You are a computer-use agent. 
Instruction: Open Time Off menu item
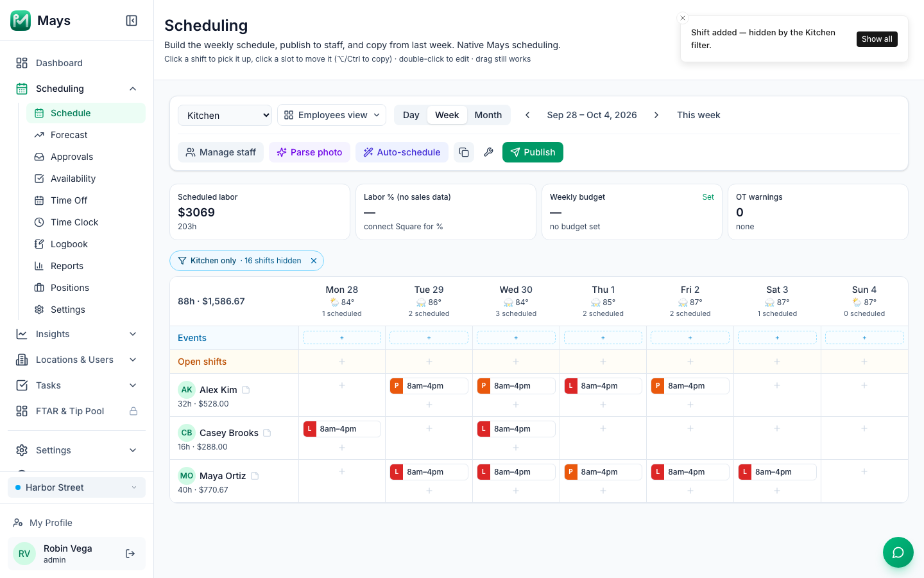click(x=86, y=200)
